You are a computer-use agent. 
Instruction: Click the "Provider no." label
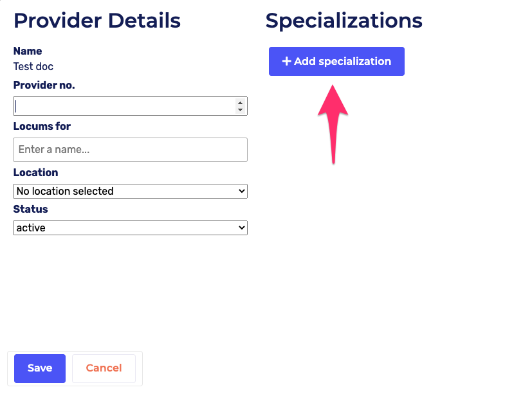(x=44, y=85)
